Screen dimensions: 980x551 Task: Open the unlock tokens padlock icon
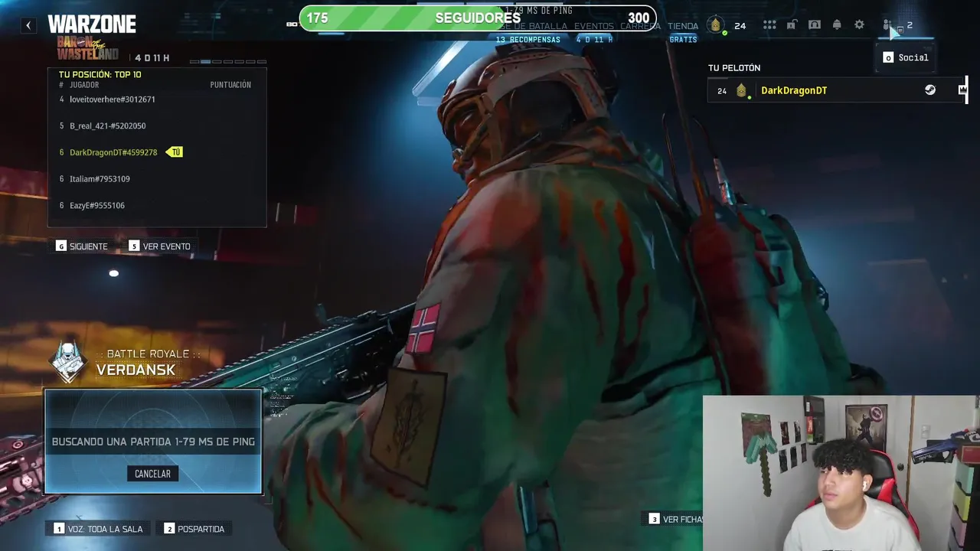[x=792, y=25]
